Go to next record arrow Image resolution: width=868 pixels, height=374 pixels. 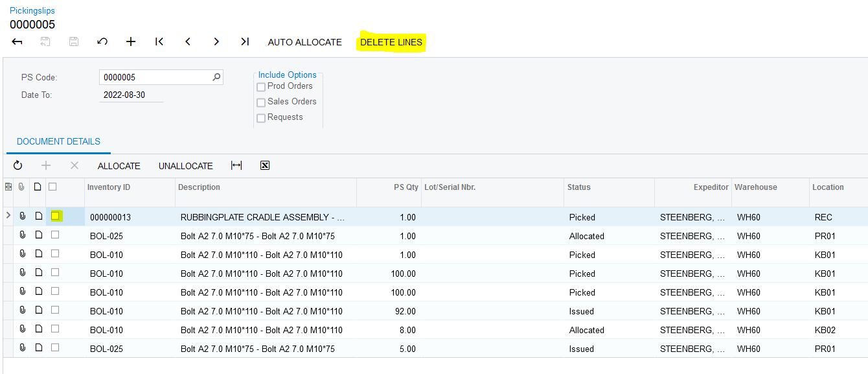(x=216, y=41)
